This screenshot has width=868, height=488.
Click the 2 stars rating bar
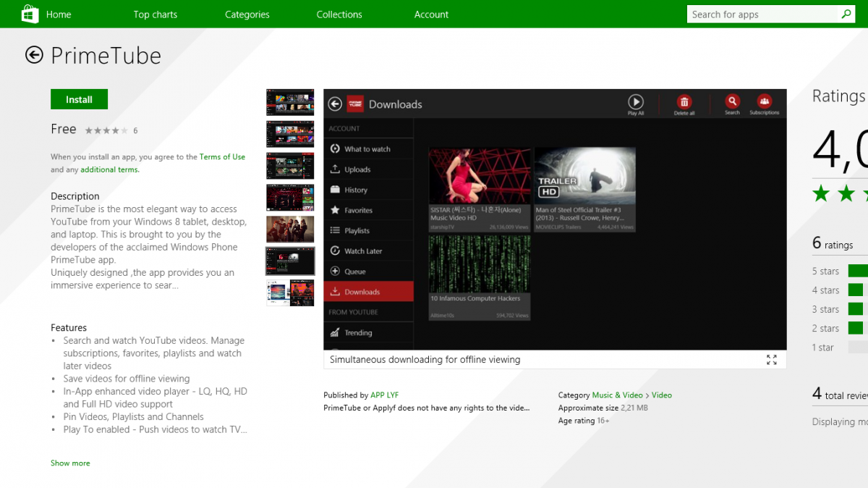(858, 328)
